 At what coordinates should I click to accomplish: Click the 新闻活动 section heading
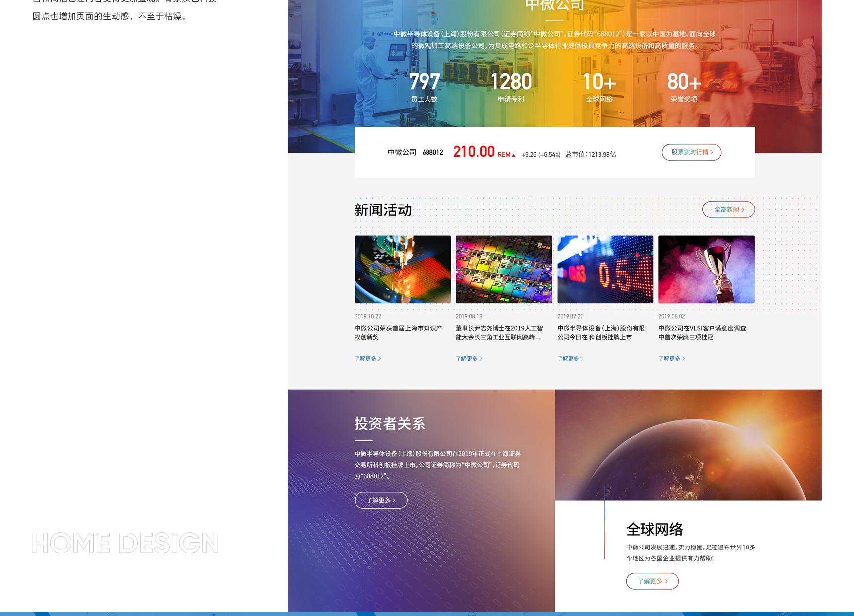coord(383,210)
